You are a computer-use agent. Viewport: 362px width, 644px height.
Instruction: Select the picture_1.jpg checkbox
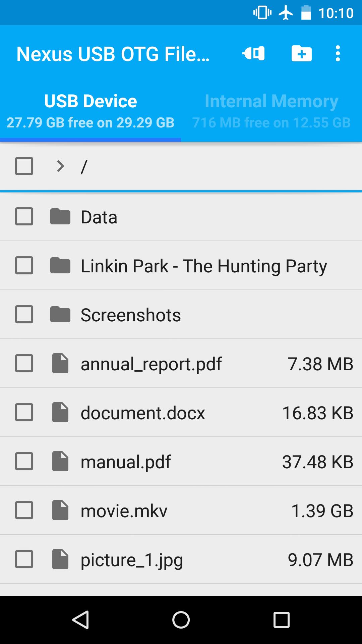[x=23, y=559]
